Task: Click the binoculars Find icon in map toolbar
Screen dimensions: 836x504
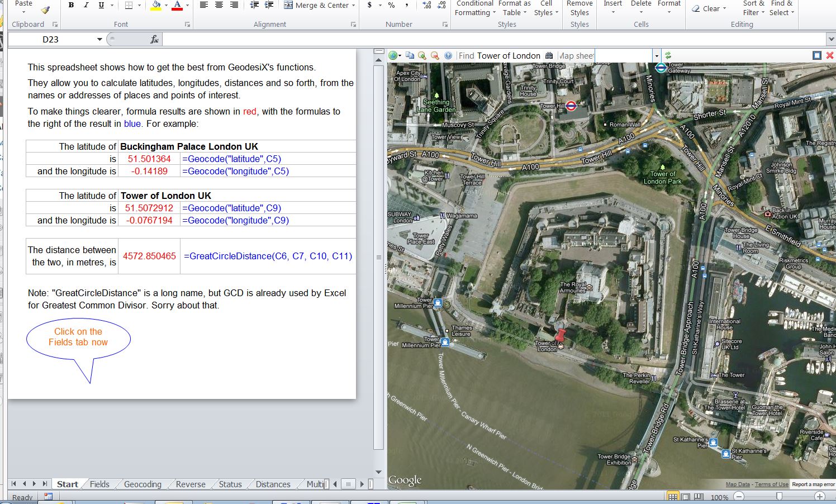Action: point(549,55)
